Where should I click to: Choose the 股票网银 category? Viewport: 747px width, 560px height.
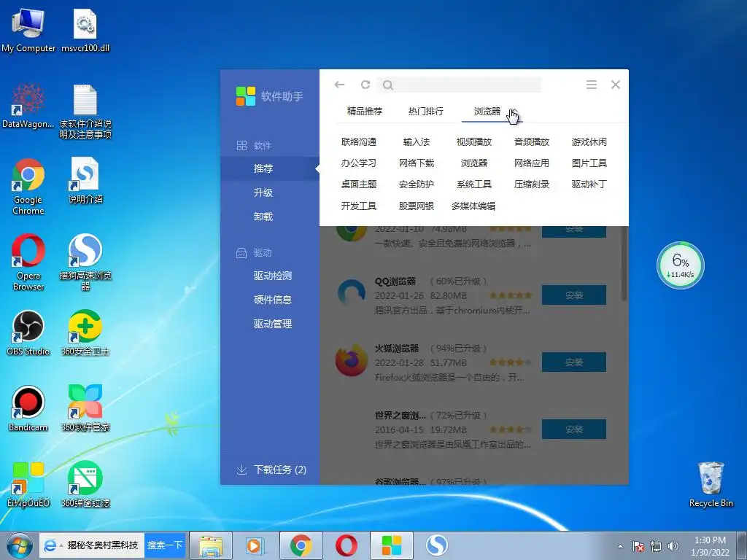point(417,206)
